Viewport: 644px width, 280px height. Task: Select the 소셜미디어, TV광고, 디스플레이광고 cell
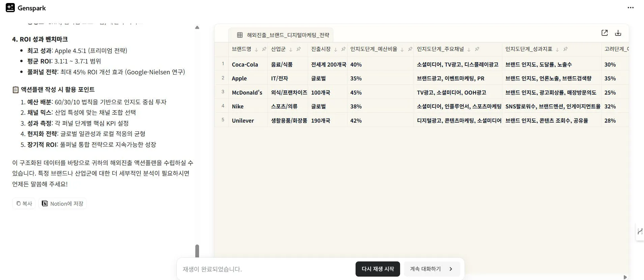point(458,64)
